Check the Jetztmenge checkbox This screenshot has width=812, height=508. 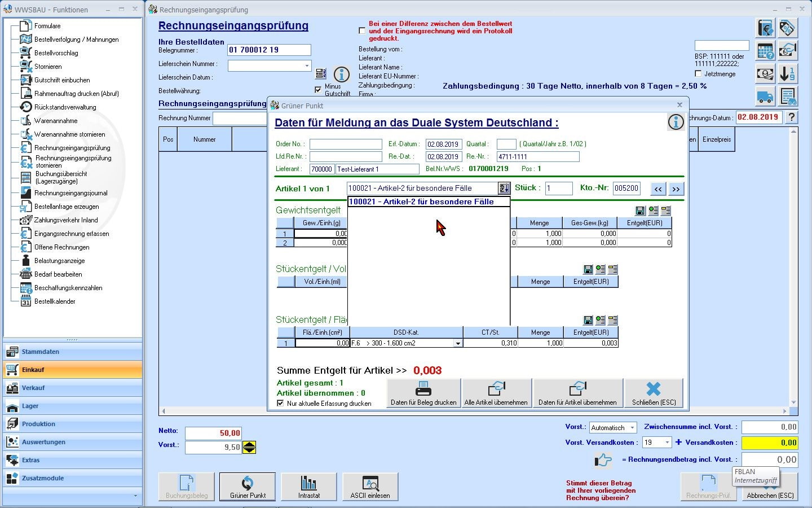[698, 74]
